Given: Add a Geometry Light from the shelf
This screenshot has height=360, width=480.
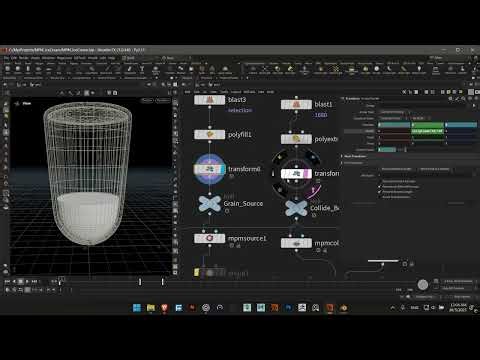Looking at the screenshot, I should coord(304,70).
